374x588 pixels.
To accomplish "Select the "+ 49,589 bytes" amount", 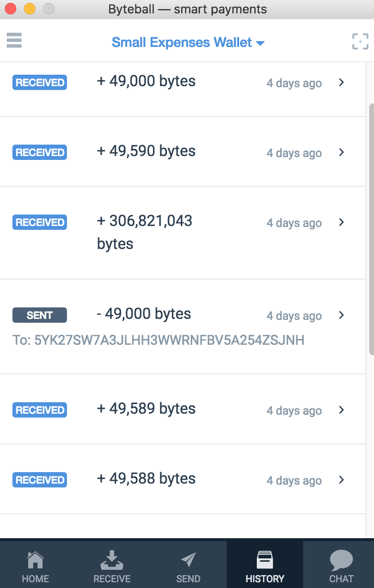I will [146, 409].
